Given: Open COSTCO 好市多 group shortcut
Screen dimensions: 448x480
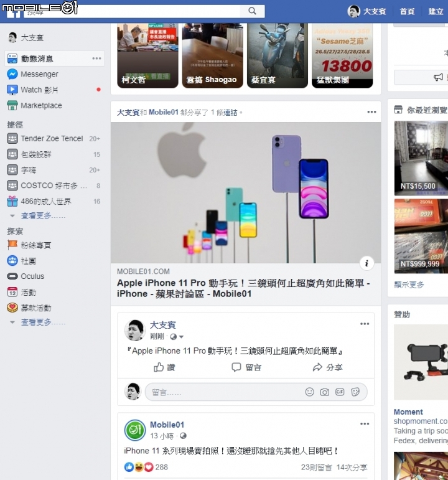Looking at the screenshot, I should click(x=54, y=186).
